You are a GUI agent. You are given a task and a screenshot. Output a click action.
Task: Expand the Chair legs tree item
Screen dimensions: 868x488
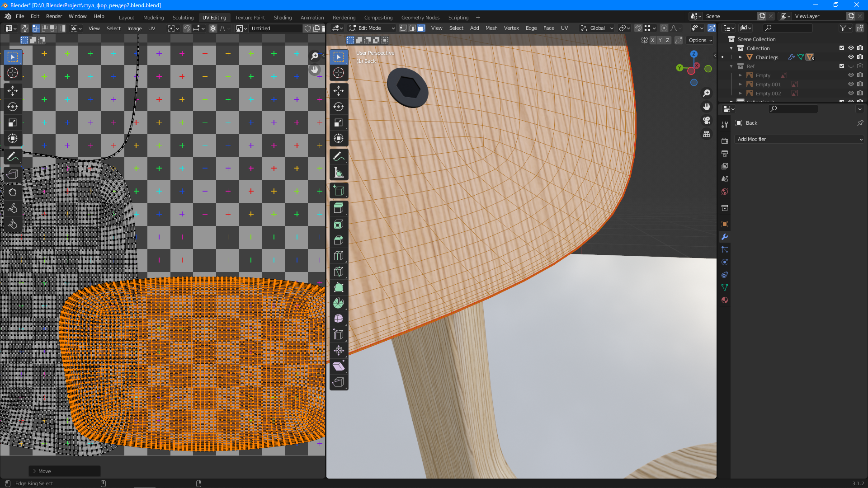tap(741, 57)
